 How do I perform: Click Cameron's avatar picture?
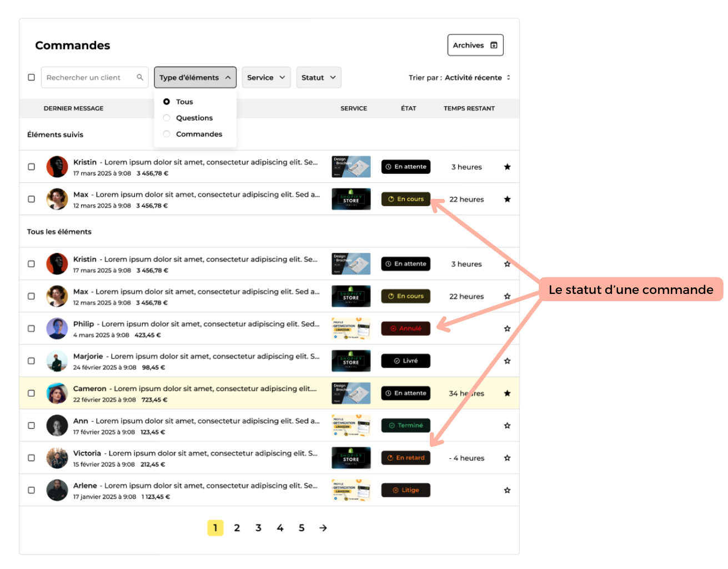(57, 393)
